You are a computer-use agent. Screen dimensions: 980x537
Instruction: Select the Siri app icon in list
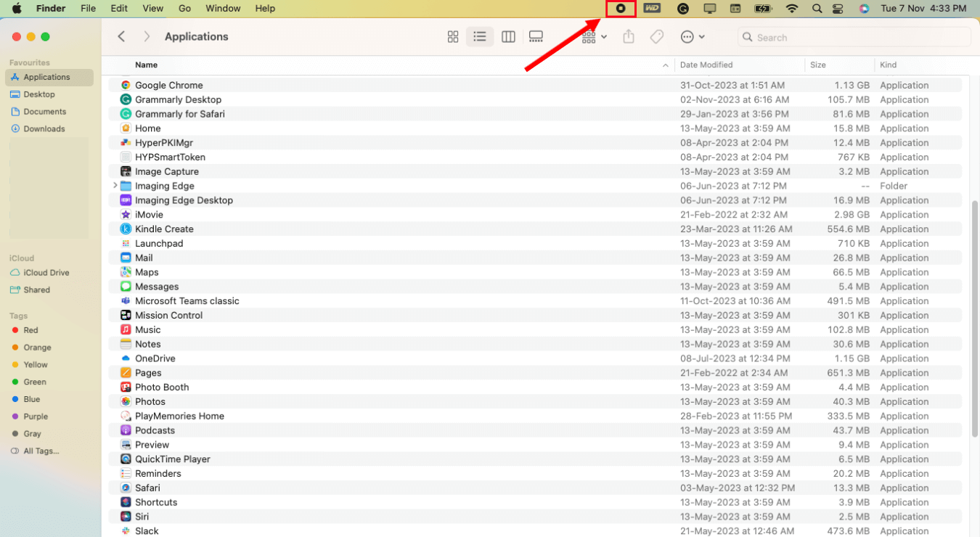click(126, 517)
